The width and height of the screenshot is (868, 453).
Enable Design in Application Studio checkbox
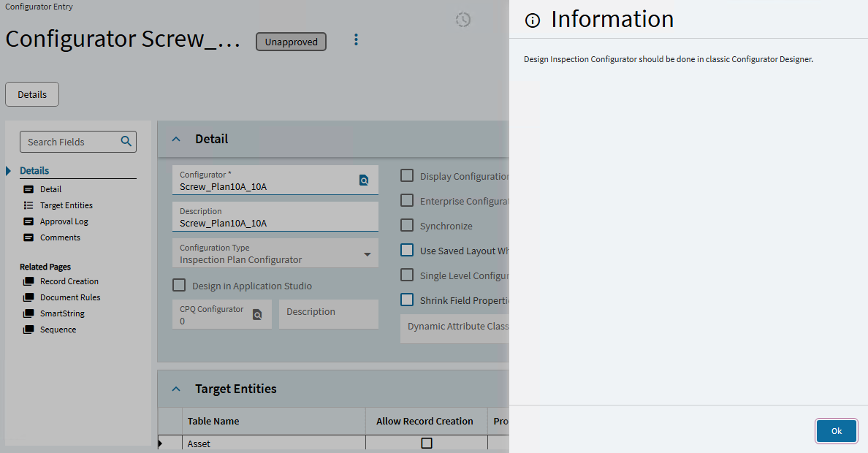(179, 286)
